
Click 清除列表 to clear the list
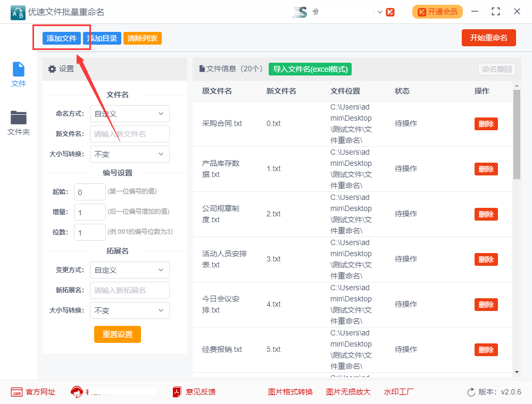pos(142,38)
